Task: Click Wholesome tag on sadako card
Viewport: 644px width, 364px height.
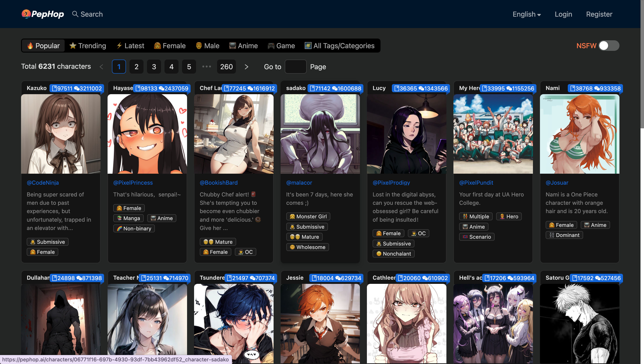Action: pos(308,247)
